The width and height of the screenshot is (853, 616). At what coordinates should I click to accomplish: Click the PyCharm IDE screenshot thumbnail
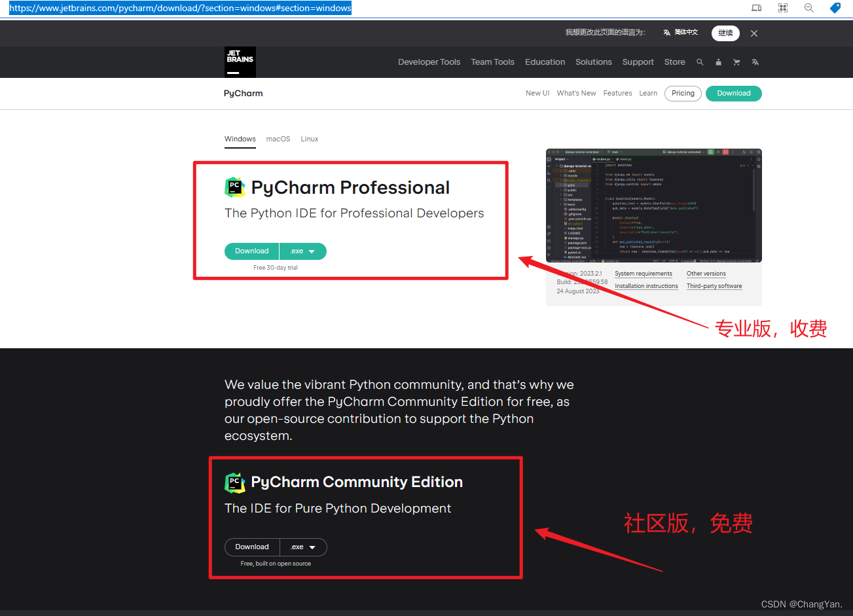coord(654,206)
